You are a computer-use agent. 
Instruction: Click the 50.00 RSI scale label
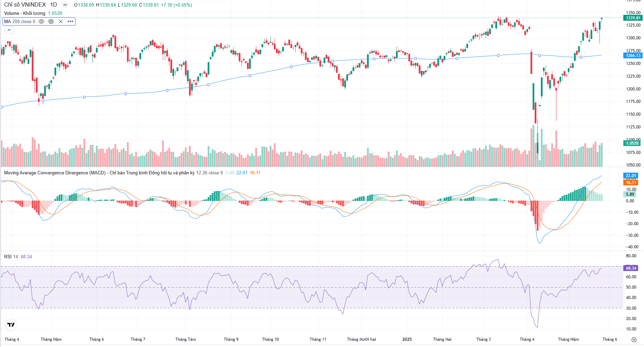tap(631, 287)
